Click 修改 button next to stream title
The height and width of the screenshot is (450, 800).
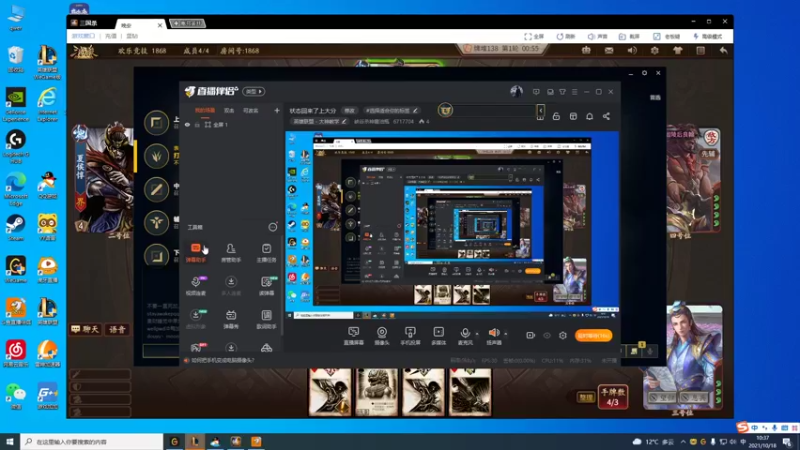(349, 110)
